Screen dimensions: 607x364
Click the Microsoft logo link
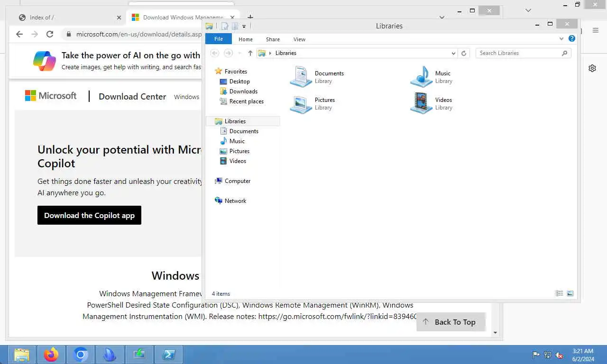tap(51, 96)
